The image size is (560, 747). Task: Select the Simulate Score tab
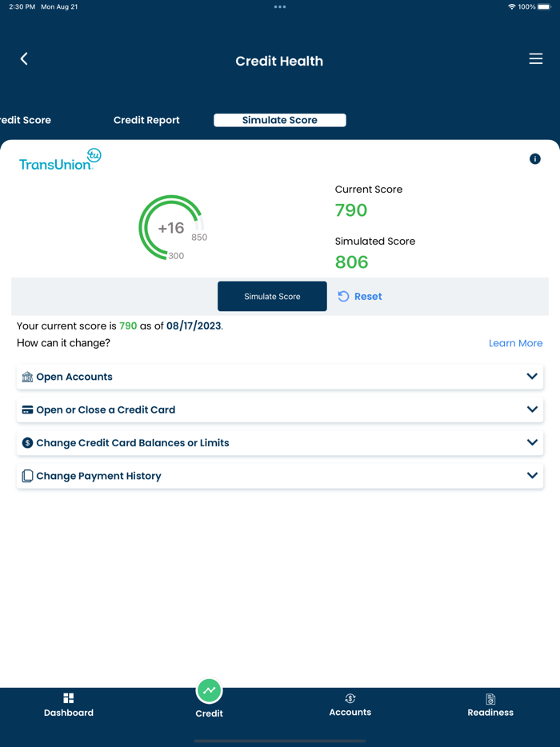tap(280, 120)
